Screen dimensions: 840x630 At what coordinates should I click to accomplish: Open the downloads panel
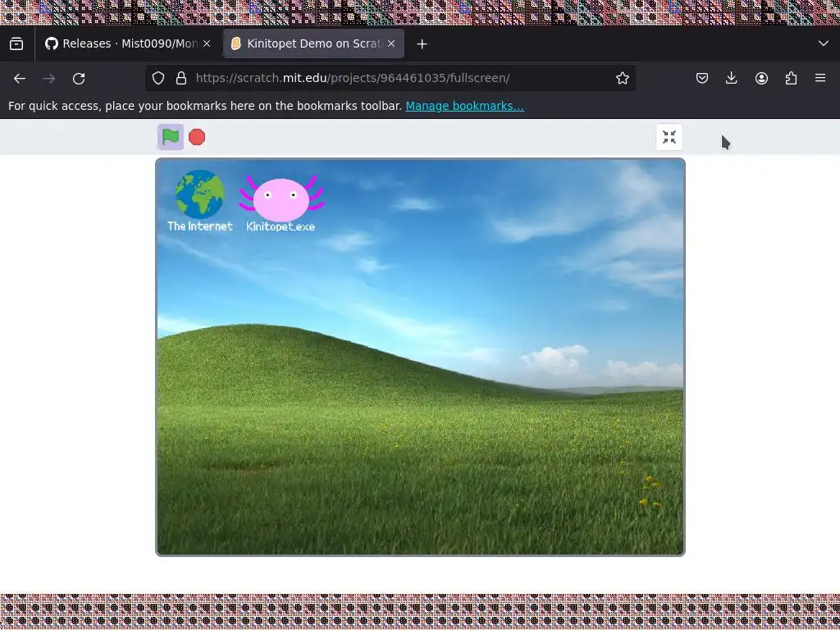click(x=731, y=78)
